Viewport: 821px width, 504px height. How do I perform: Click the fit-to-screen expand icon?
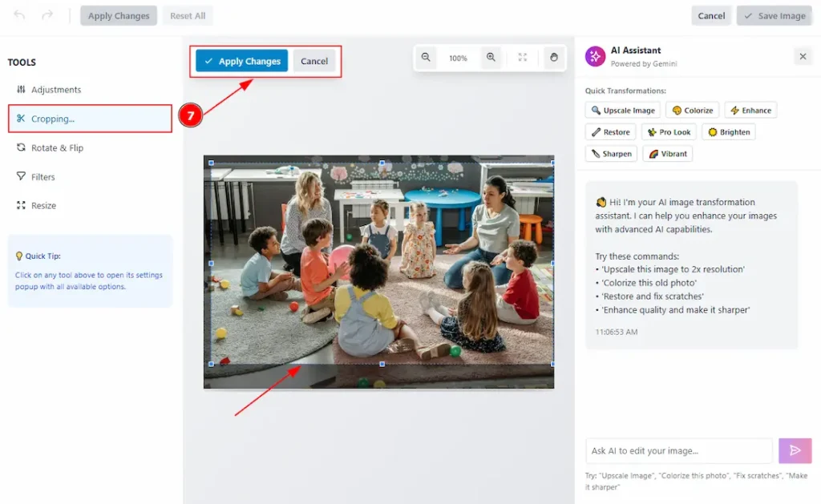click(523, 58)
